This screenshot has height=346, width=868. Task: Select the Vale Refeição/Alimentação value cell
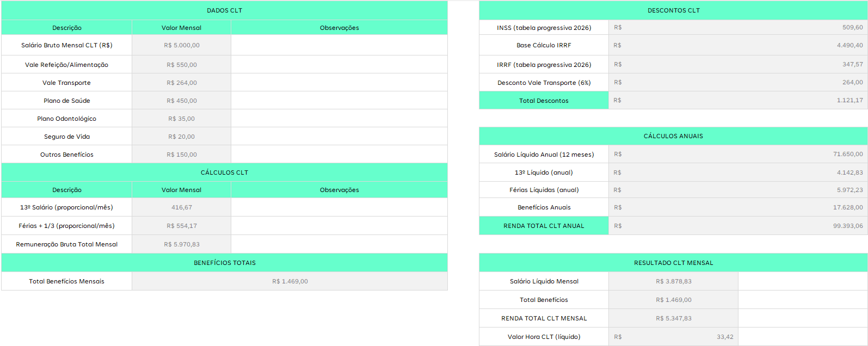(x=181, y=65)
